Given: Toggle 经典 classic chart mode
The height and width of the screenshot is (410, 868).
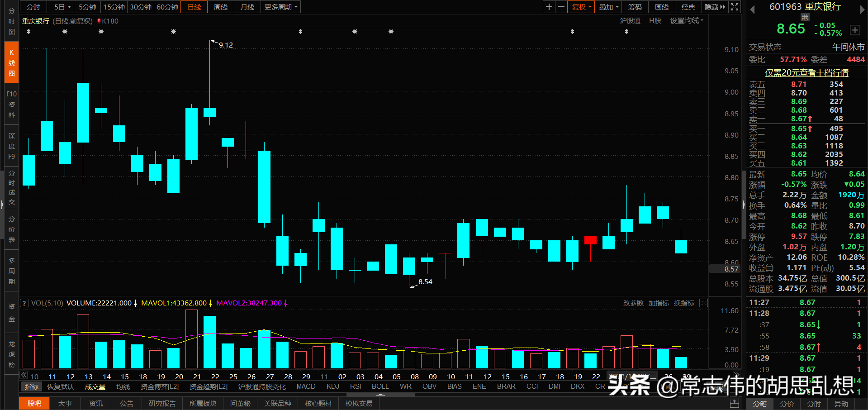Looking at the screenshot, I should point(688,7).
